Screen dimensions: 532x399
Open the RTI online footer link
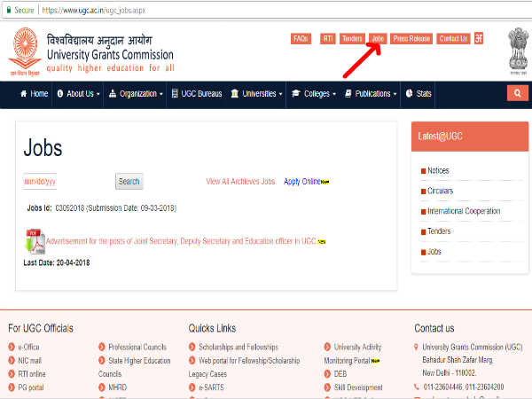tap(32, 374)
